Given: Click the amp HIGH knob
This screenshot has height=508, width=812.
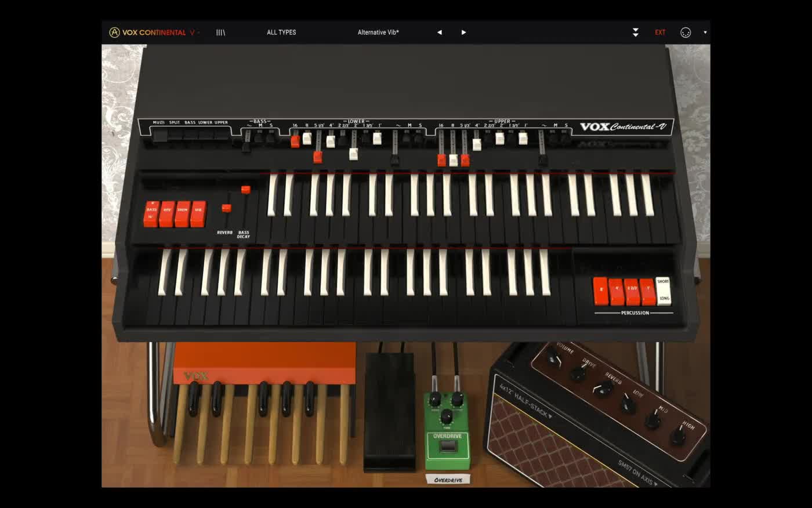Looking at the screenshot, I should point(678,435).
